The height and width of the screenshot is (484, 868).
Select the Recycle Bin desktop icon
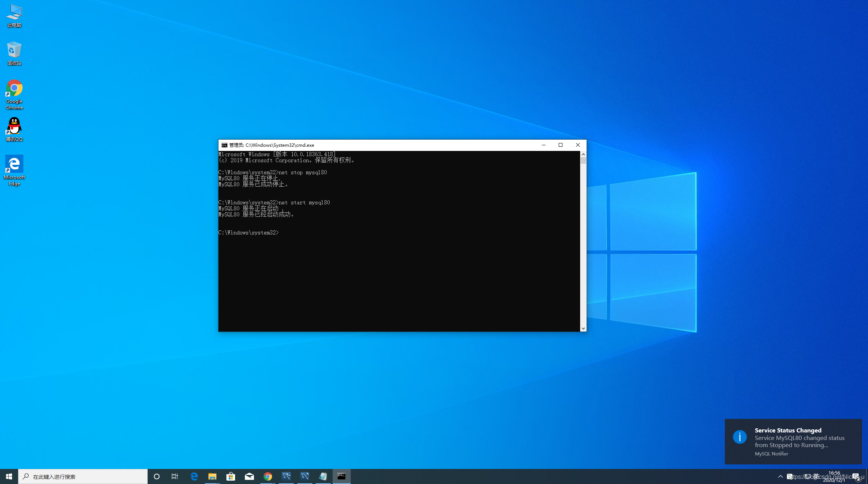tap(14, 53)
